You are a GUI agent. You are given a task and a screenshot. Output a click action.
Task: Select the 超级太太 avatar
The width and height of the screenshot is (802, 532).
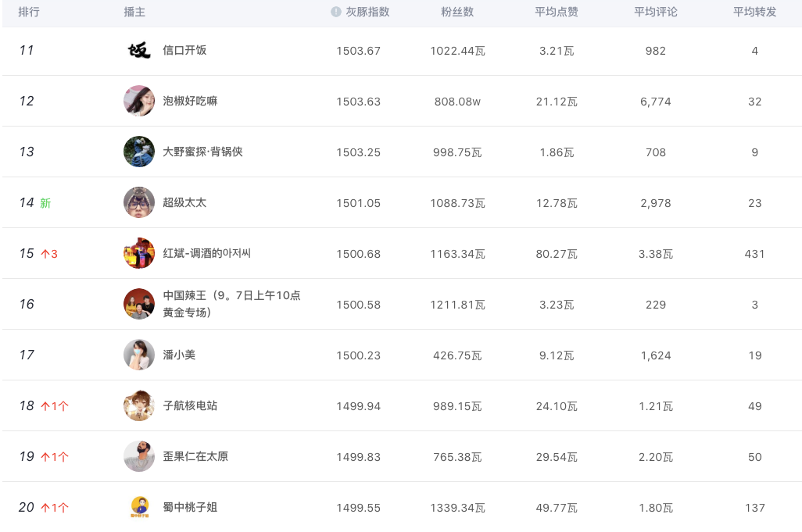point(139,202)
